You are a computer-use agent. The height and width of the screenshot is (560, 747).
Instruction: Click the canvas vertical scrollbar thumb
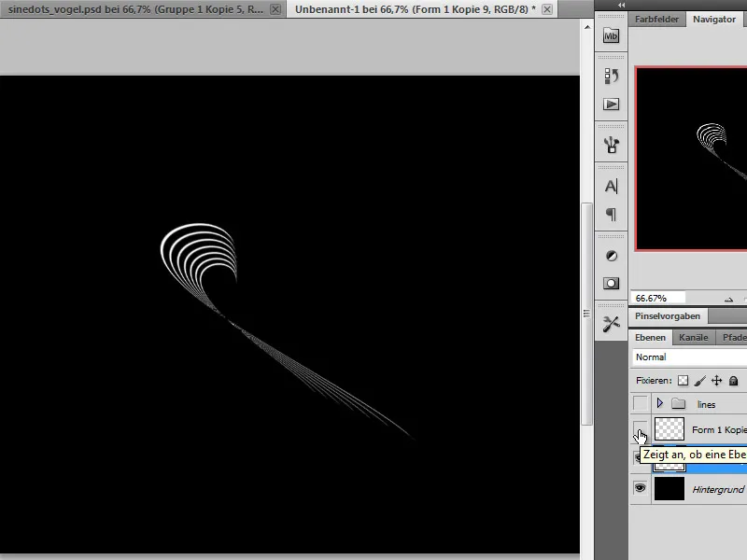(587, 314)
